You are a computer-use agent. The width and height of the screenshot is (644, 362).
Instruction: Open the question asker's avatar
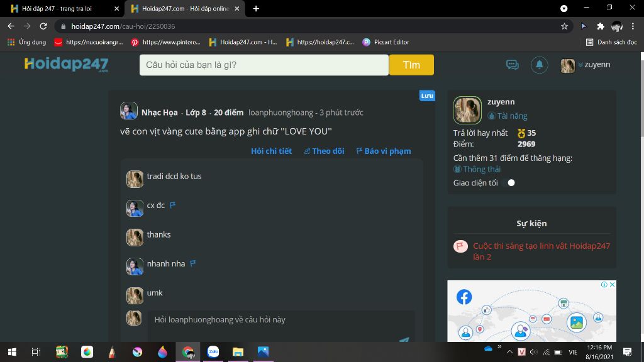pyautogui.click(x=128, y=111)
